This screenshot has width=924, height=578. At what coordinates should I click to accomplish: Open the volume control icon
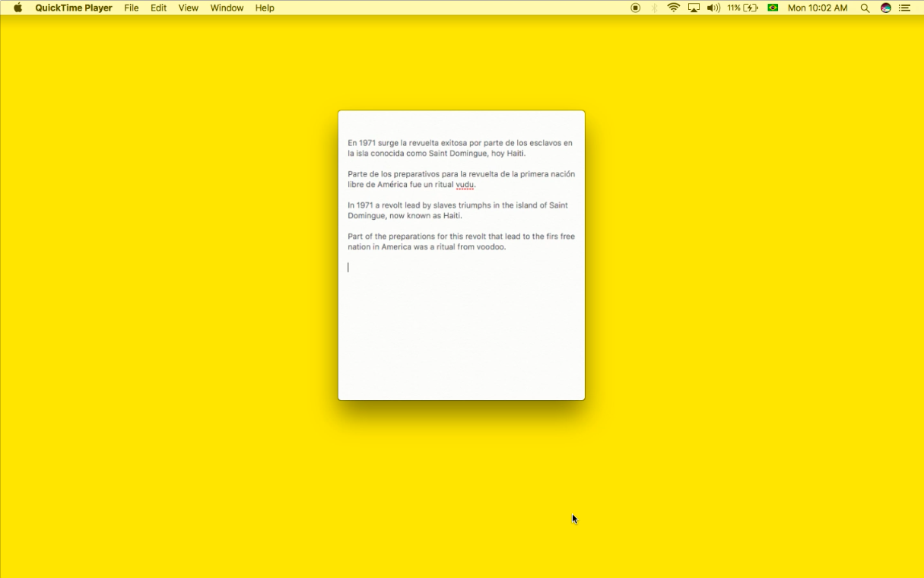713,8
